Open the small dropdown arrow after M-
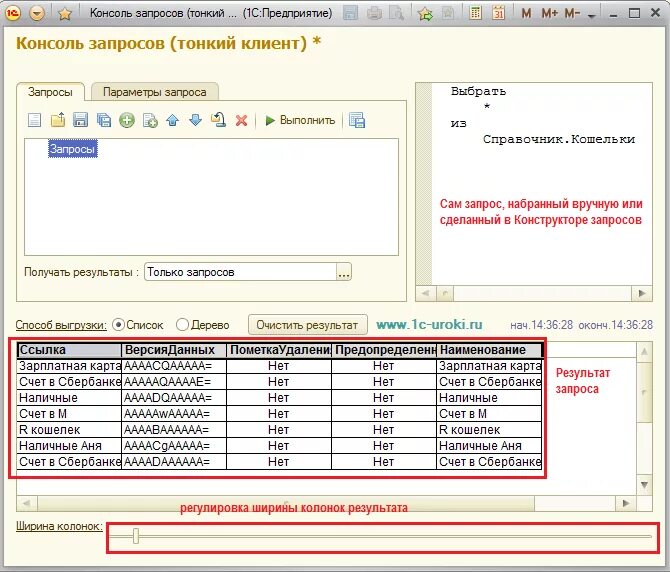The image size is (670, 572). (592, 15)
